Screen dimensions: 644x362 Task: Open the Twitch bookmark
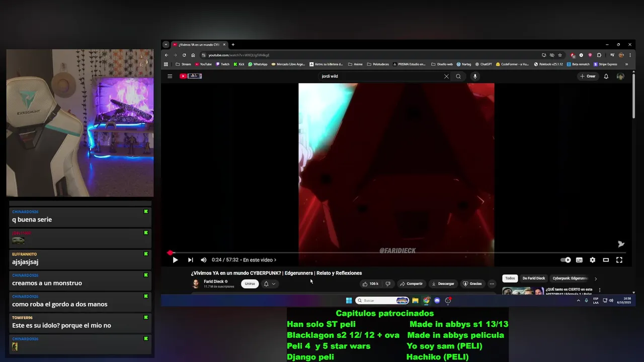point(222,64)
